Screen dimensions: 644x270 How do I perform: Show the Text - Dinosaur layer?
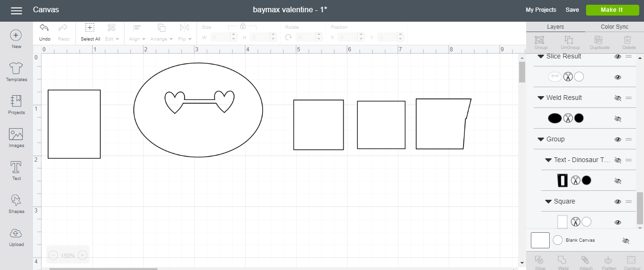click(618, 160)
